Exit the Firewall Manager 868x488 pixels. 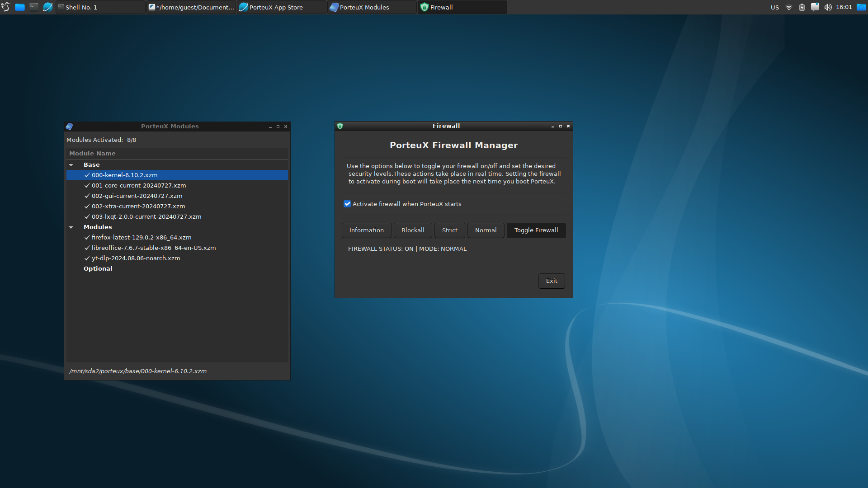tap(552, 281)
